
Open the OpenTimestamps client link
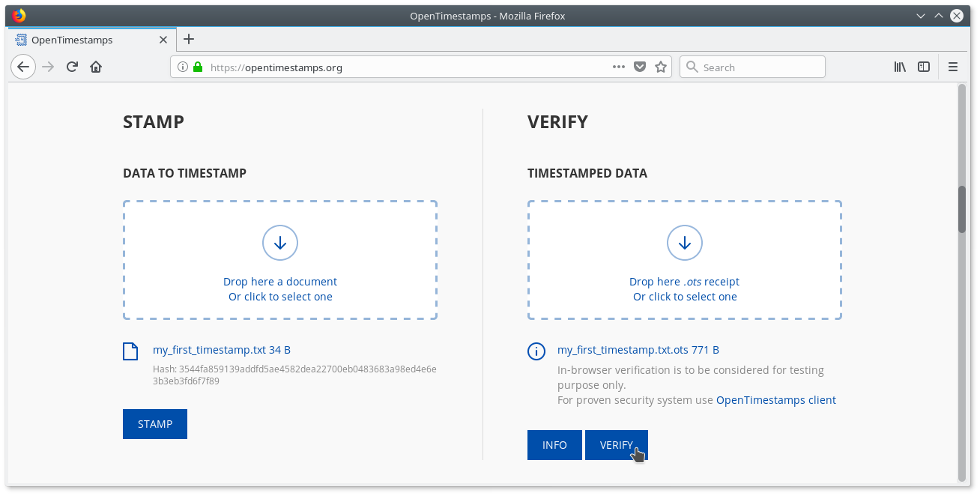[x=776, y=400]
